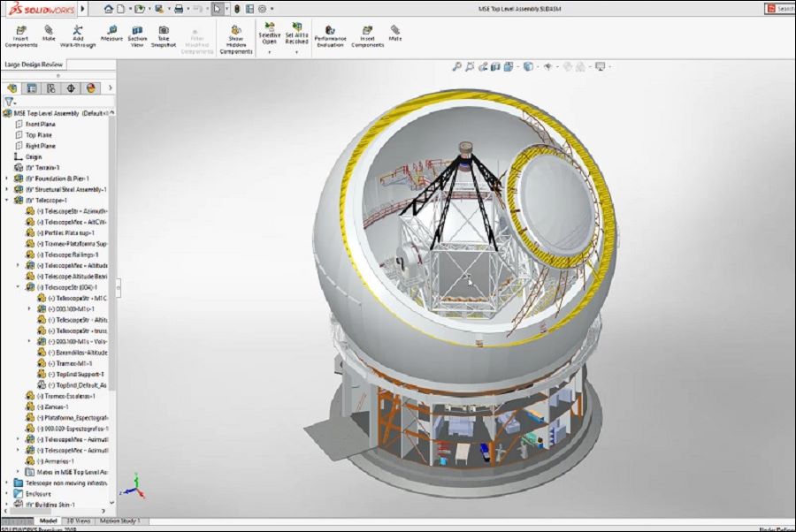The image size is (796, 532).
Task: Select the Measure tool
Action: point(111,33)
